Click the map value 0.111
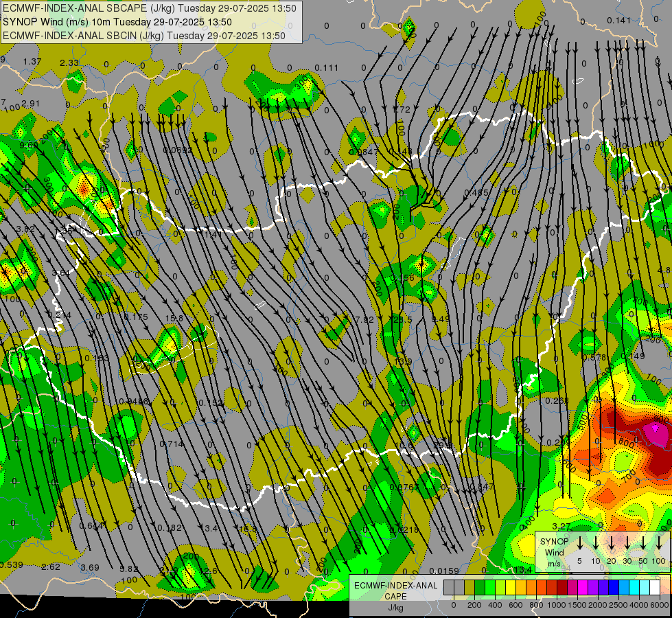The image size is (672, 618). pyautogui.click(x=327, y=68)
